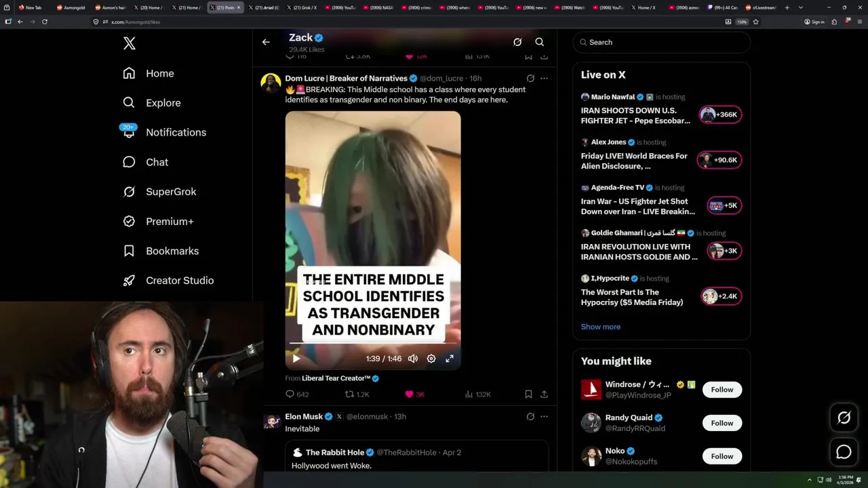This screenshot has width=868, height=488.
Task: Open more options on Dom Lucre post
Action: click(x=544, y=79)
